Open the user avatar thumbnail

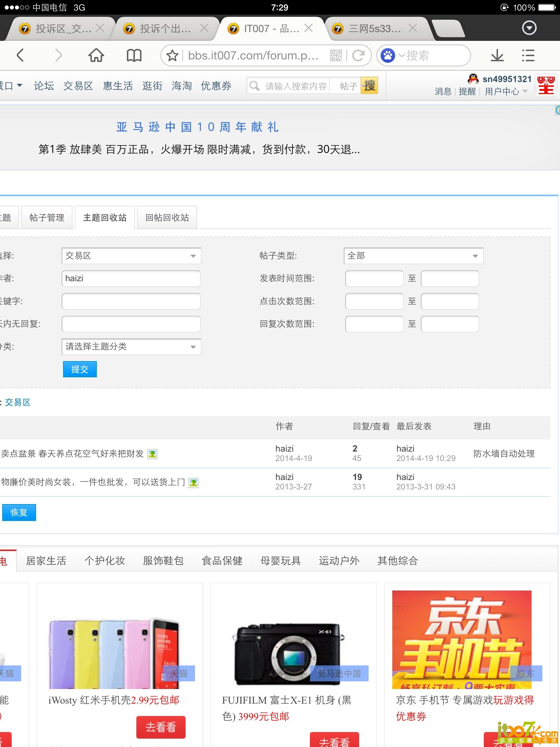coord(546,85)
